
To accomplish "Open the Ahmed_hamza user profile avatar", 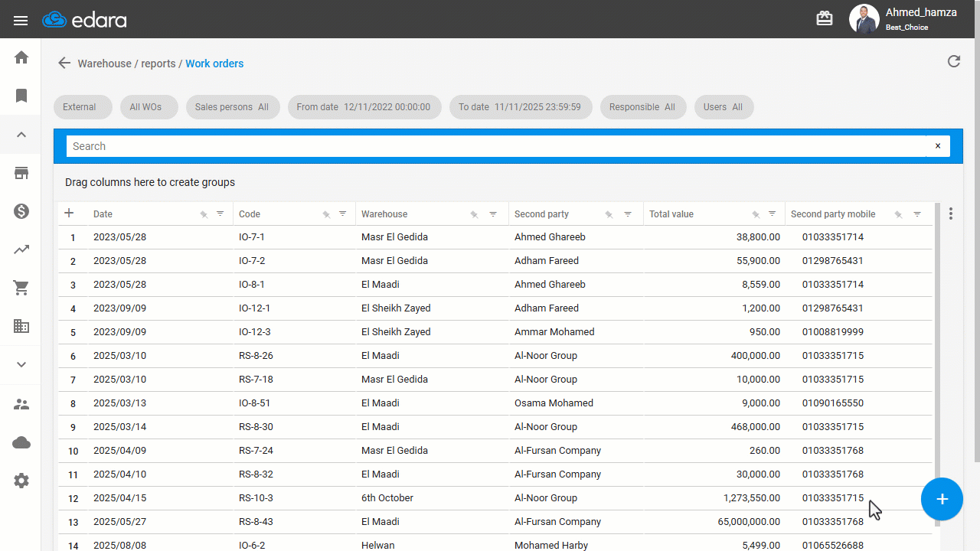I will pos(864,19).
